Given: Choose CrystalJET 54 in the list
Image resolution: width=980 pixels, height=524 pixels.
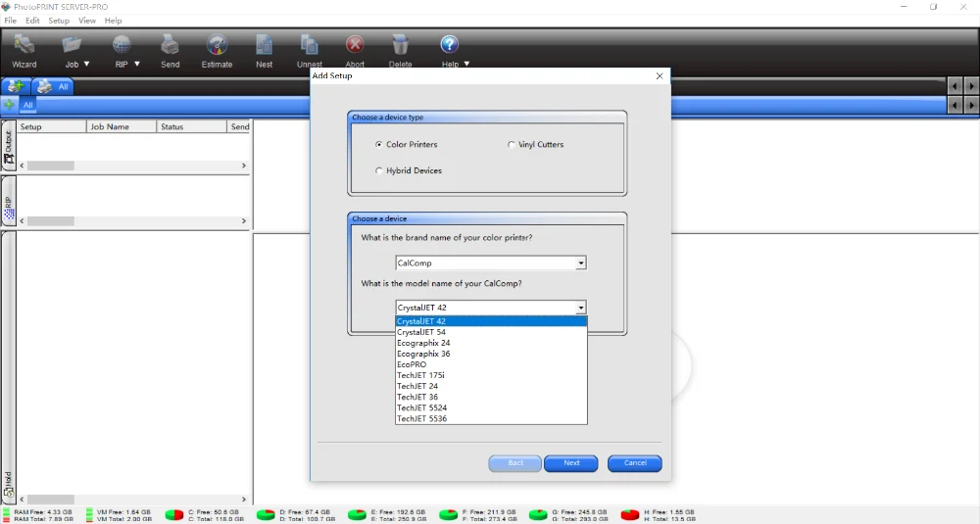Looking at the screenshot, I should point(491,332).
